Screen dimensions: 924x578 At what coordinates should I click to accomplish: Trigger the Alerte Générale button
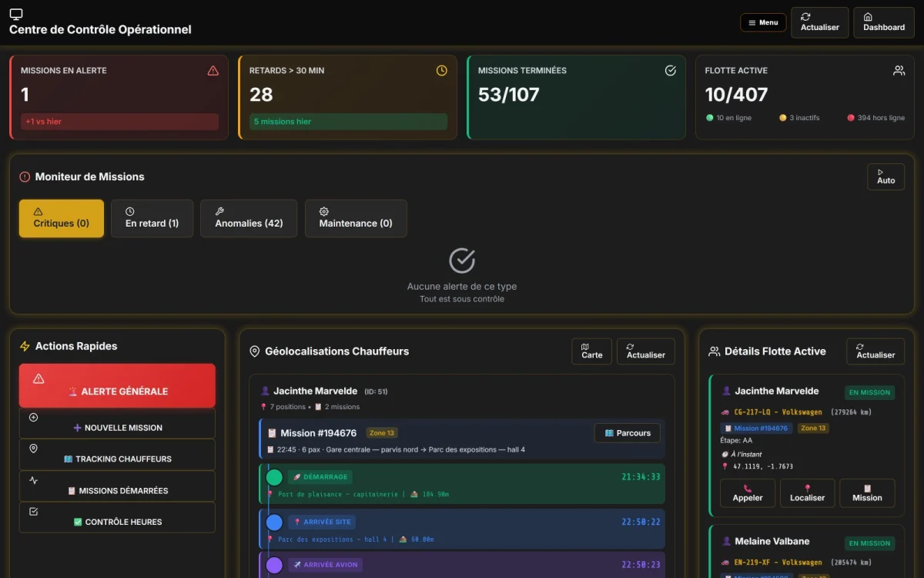[x=117, y=385]
